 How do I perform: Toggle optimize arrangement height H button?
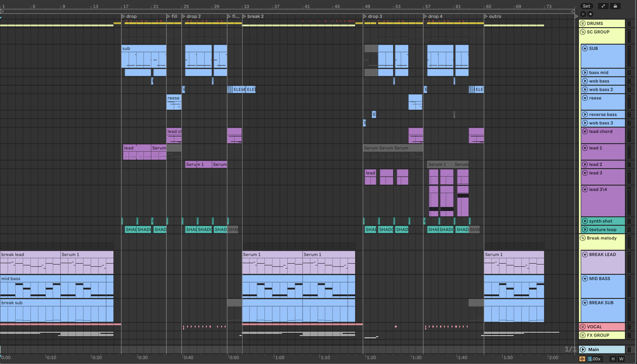point(613,359)
